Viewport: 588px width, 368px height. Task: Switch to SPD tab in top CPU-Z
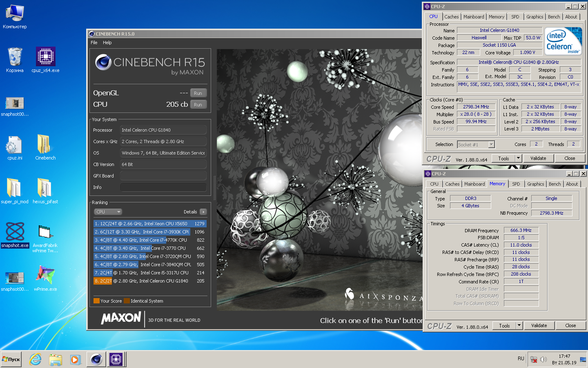point(515,17)
